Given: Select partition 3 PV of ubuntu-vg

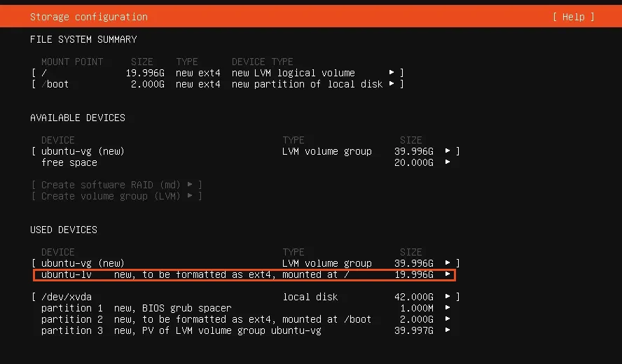Looking at the screenshot, I should pyautogui.click(x=181, y=330).
